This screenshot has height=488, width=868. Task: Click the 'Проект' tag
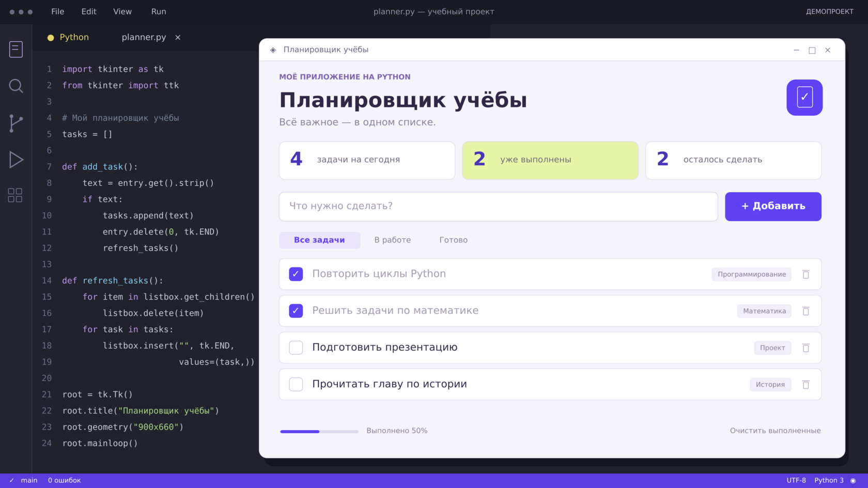tap(772, 348)
